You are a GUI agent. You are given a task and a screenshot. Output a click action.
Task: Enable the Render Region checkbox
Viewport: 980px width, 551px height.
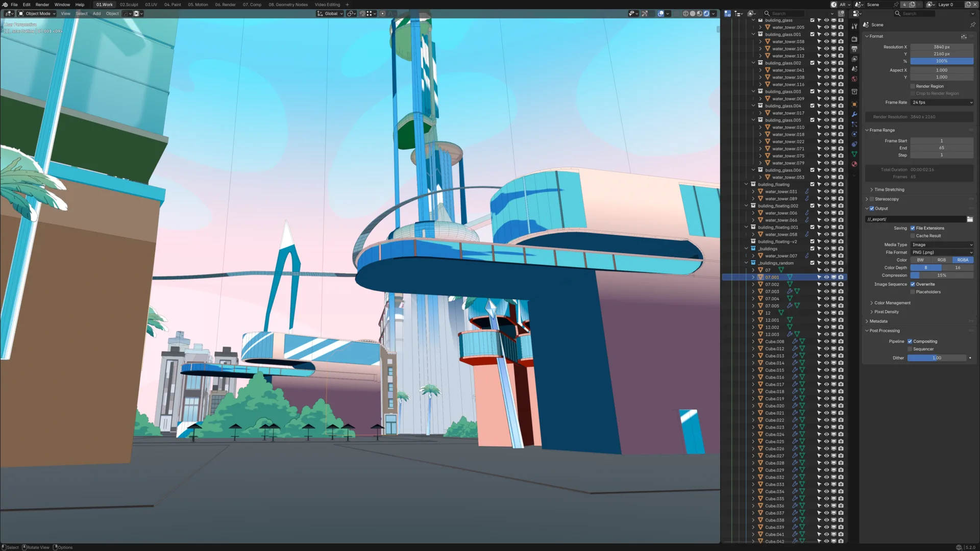pos(913,87)
